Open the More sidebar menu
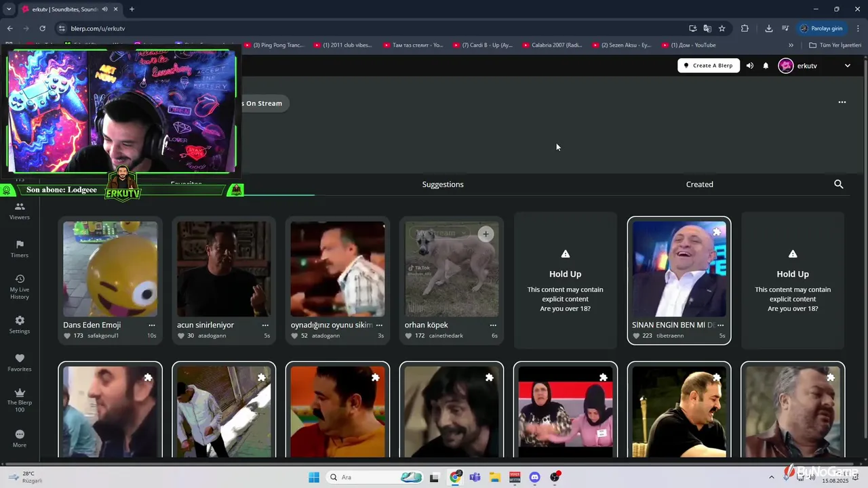Screen dimensions: 868x488 [x=19, y=439]
